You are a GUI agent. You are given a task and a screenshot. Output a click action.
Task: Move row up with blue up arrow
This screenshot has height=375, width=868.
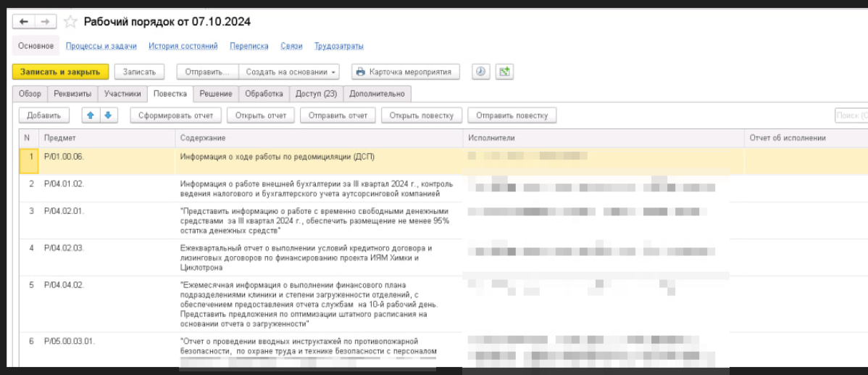[x=91, y=115]
